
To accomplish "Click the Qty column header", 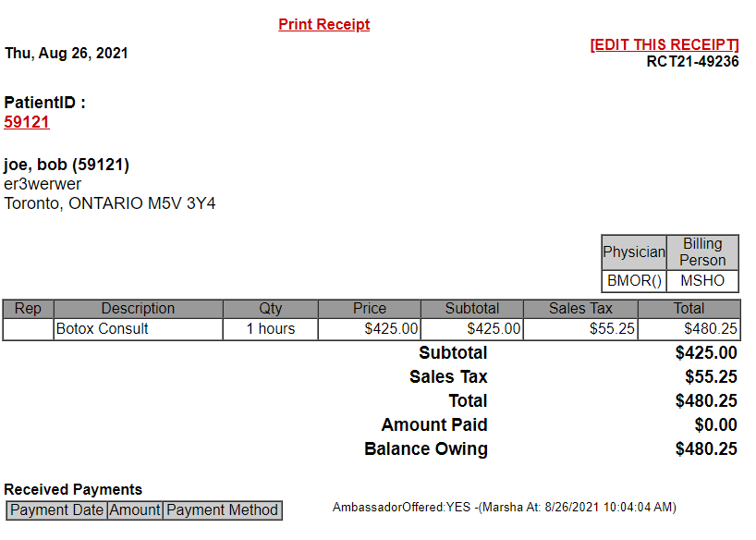I will click(270, 309).
